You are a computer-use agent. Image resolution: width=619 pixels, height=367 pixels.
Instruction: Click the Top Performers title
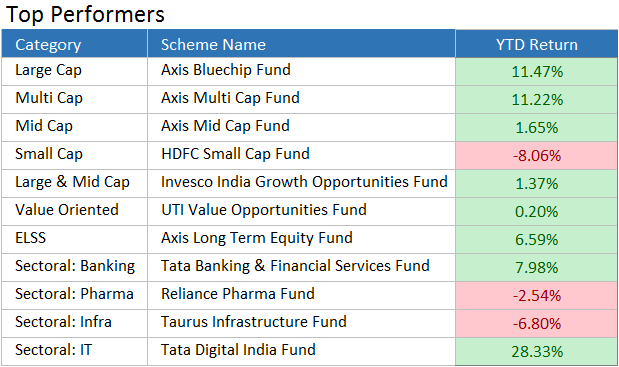[x=85, y=15]
